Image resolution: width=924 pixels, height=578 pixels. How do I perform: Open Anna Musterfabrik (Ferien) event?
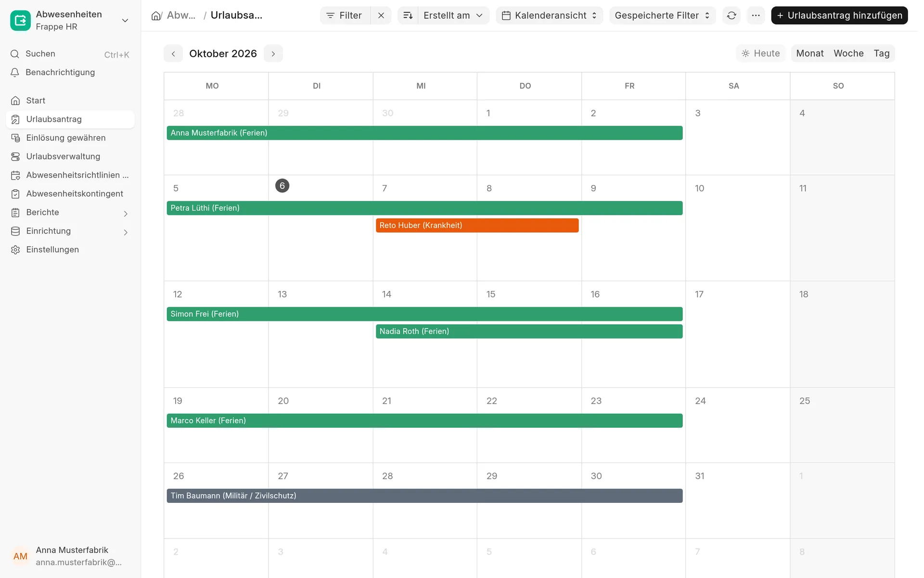[424, 133]
